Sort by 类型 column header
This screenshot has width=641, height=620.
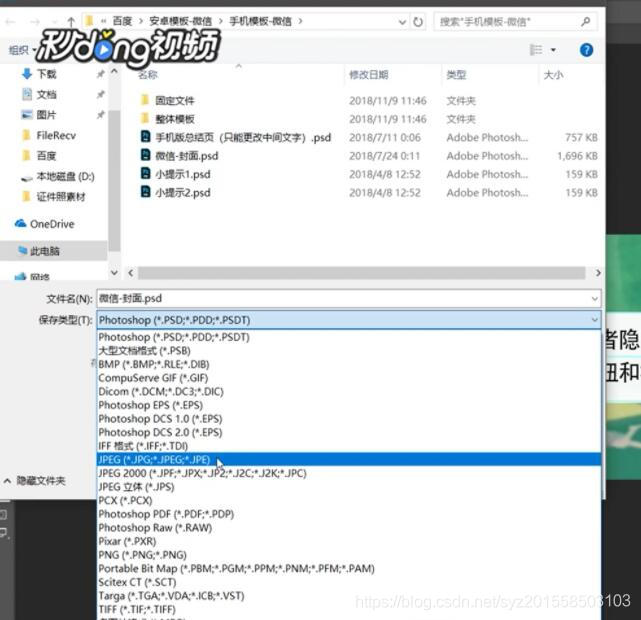[456, 75]
